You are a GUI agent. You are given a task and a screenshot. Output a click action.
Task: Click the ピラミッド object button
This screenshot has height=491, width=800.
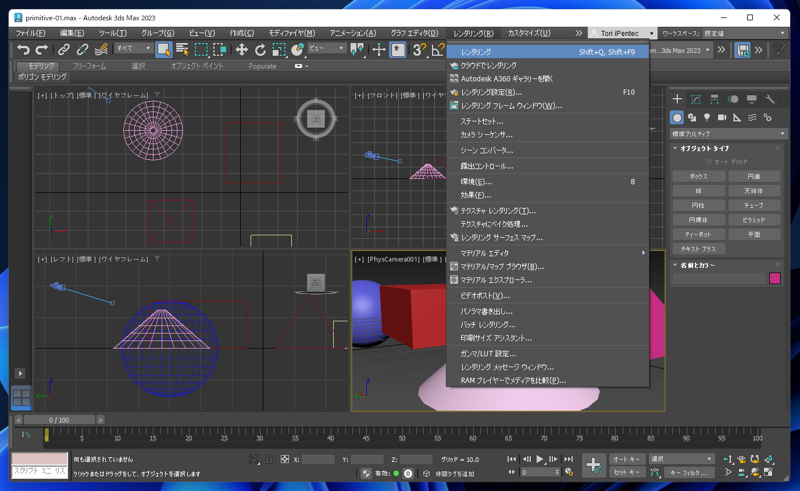[754, 220]
